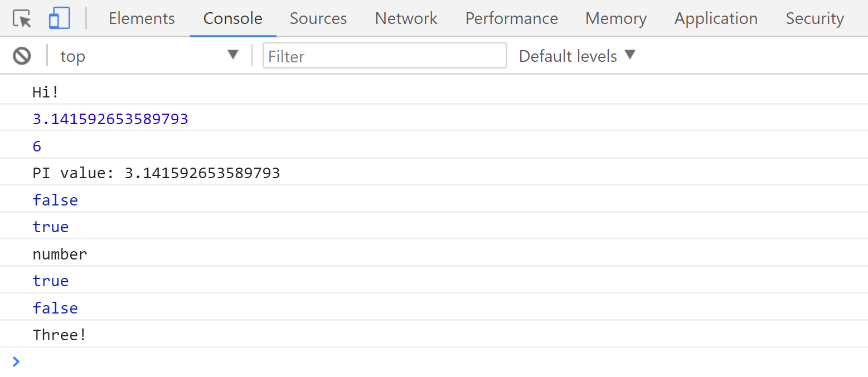Image resolution: width=868 pixels, height=377 pixels.
Task: Click the "PI value" log line
Action: pyautogui.click(x=156, y=173)
